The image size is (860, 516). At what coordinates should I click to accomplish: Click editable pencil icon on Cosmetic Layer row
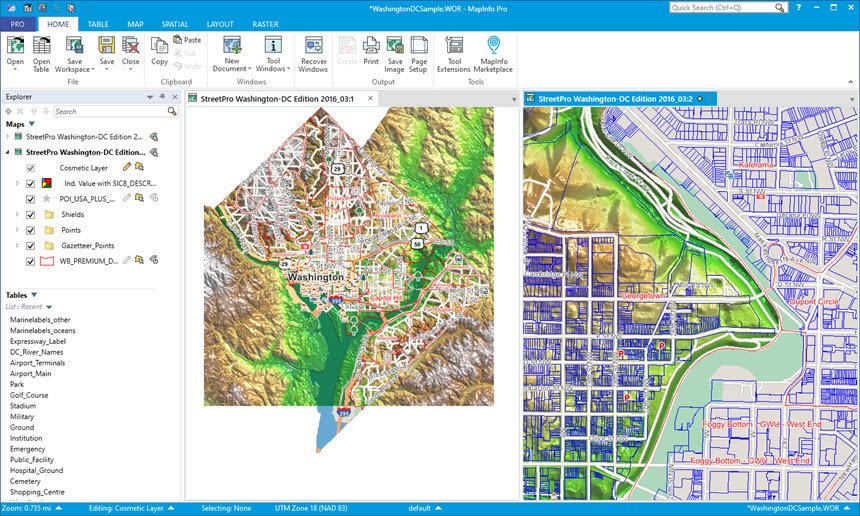point(127,167)
